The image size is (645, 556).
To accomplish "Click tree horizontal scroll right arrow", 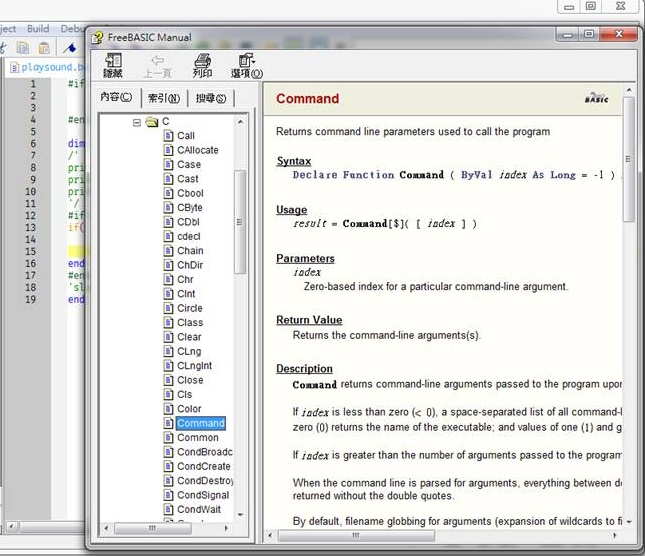I will click(x=226, y=528).
